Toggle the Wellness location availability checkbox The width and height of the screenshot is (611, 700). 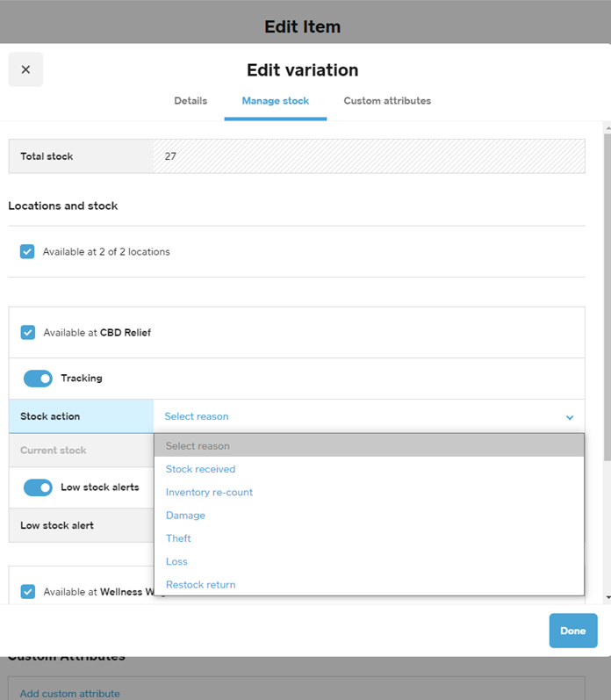tap(28, 592)
